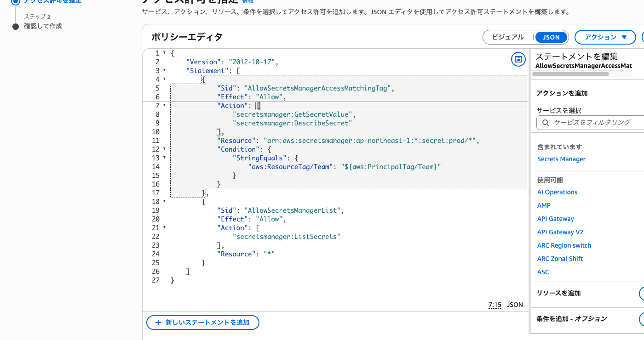Click the 7:15 cursor position indicator
The height and width of the screenshot is (340, 644).
495,305
